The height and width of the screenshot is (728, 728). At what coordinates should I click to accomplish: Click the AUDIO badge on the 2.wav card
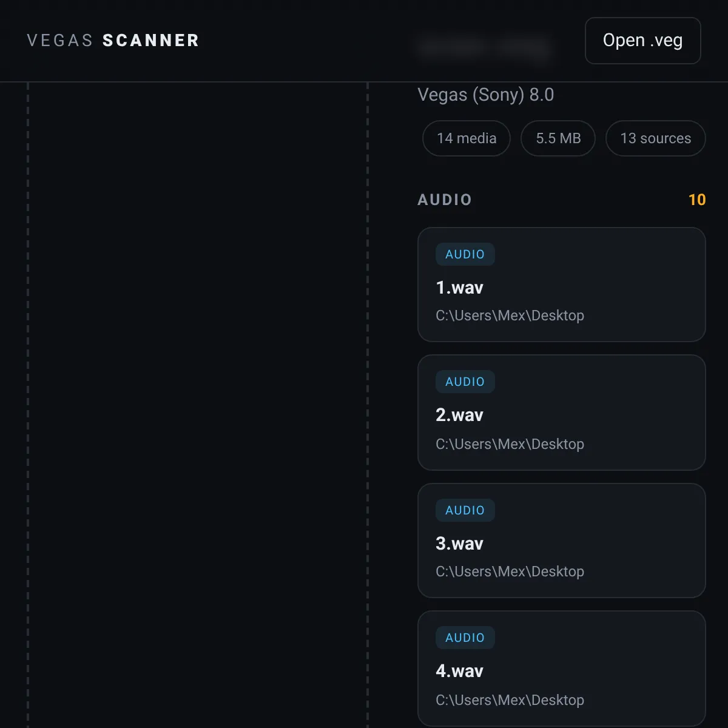[x=465, y=382]
